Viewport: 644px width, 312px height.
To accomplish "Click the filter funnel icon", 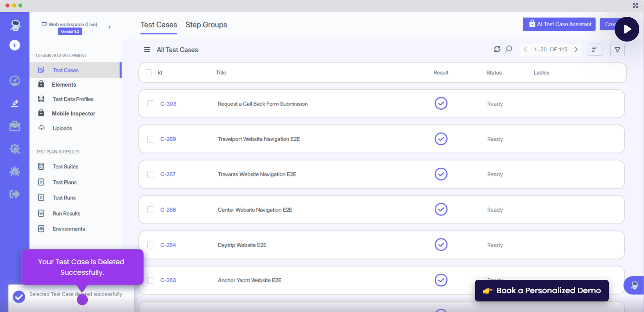I will click(617, 50).
